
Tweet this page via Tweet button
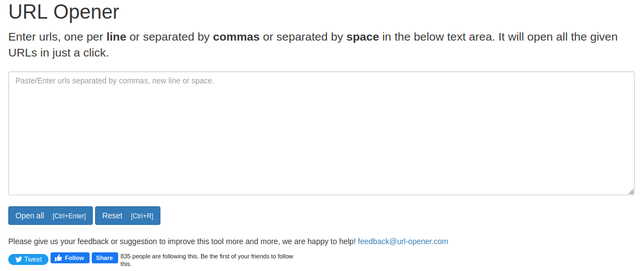pos(29,259)
